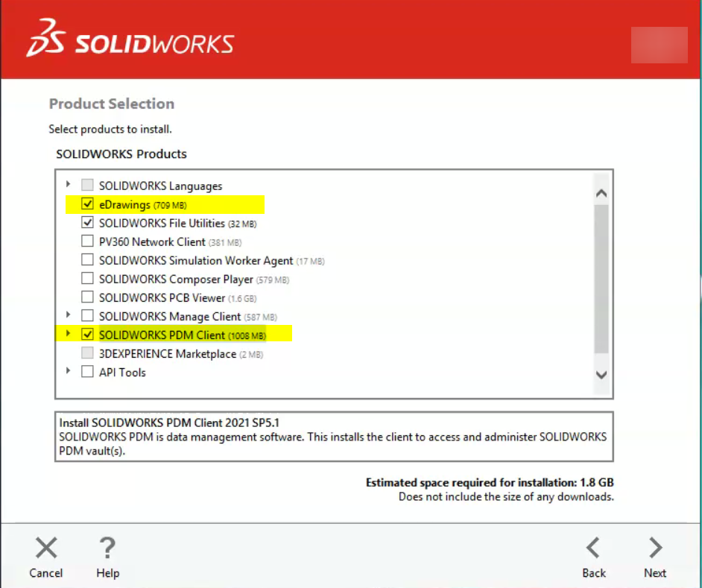Click the SOLIDWORKS logo in header
This screenshot has width=702, height=588.
130,38
